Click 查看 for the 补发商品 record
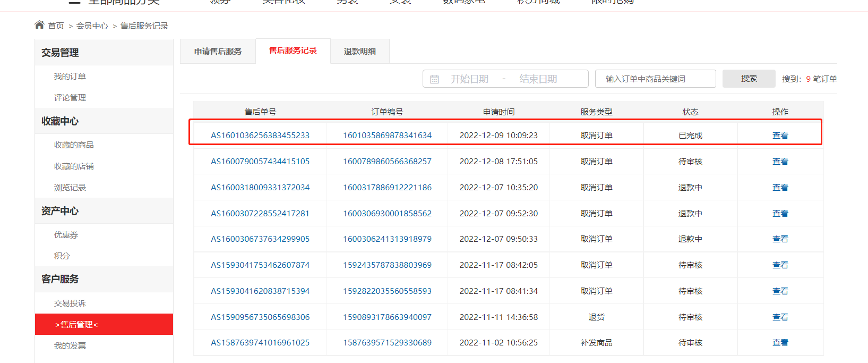This screenshot has width=868, height=363. pyautogui.click(x=780, y=343)
